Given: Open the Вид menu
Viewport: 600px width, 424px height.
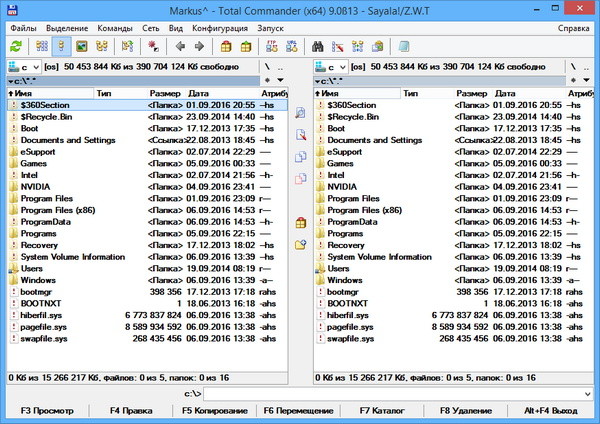Looking at the screenshot, I should click(x=176, y=28).
